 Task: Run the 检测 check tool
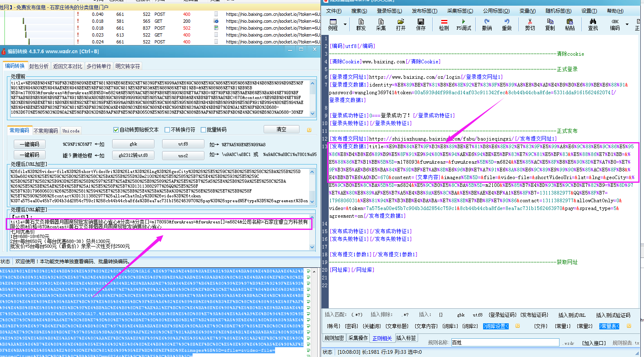click(x=444, y=24)
